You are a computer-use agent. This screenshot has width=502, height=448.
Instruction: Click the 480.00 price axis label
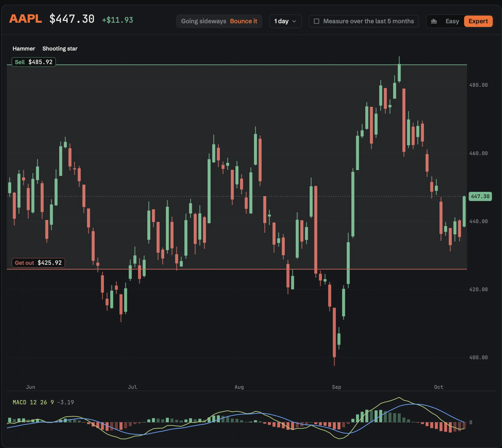point(478,85)
